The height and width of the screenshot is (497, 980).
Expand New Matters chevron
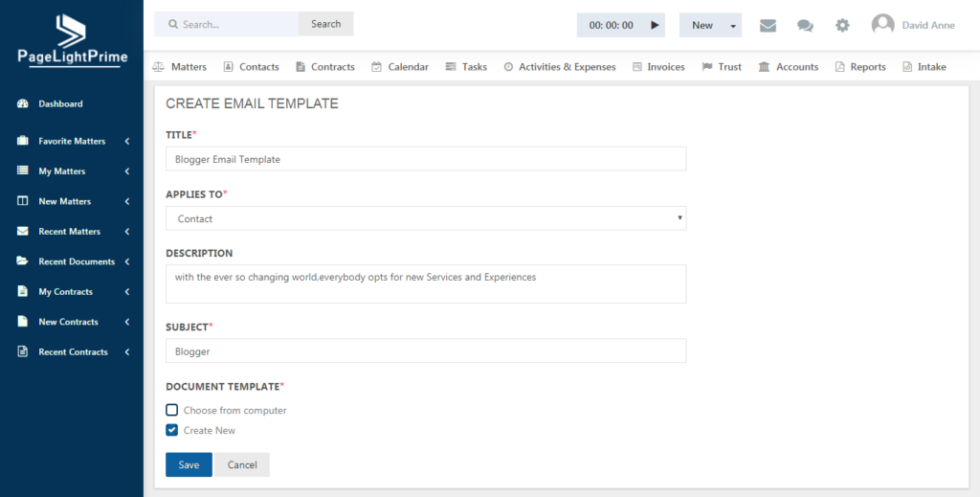pyautogui.click(x=127, y=201)
